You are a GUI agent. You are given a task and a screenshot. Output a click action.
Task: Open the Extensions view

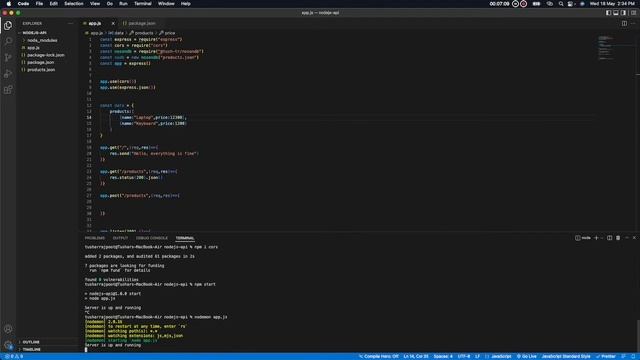pyautogui.click(x=8, y=90)
